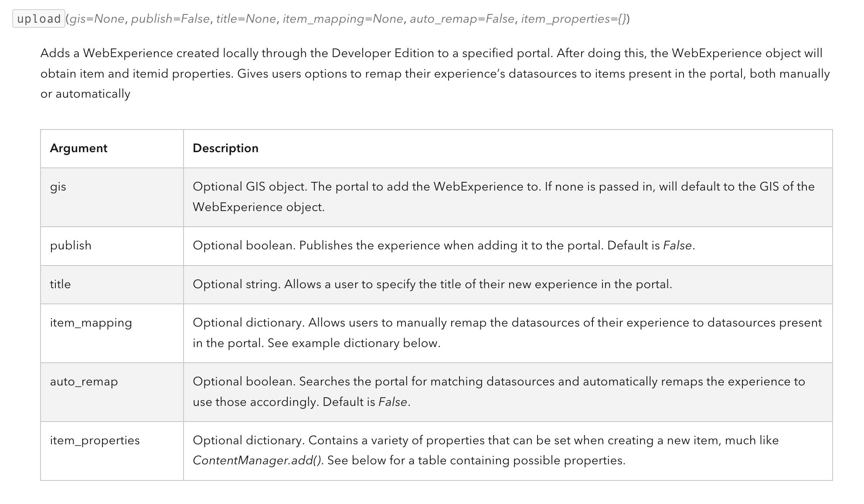Click publish=False in the method signature

click(170, 19)
